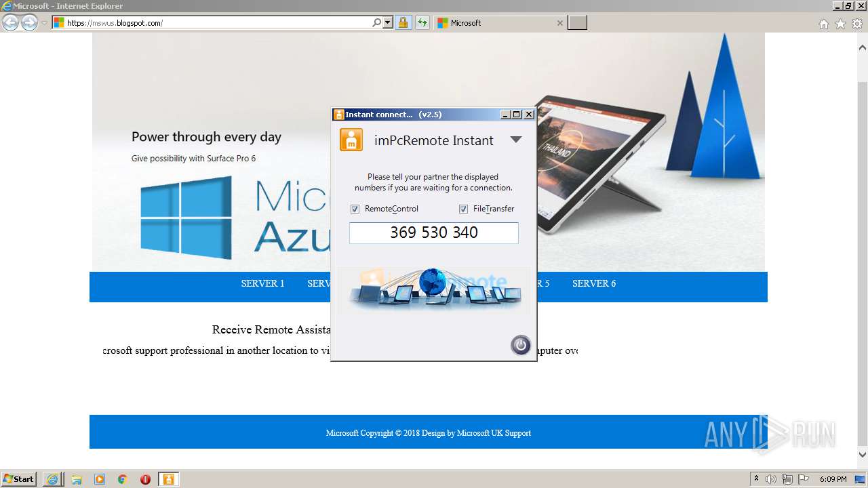Open Windows Explorer folder from taskbar
This screenshot has height=488, width=868.
click(77, 479)
